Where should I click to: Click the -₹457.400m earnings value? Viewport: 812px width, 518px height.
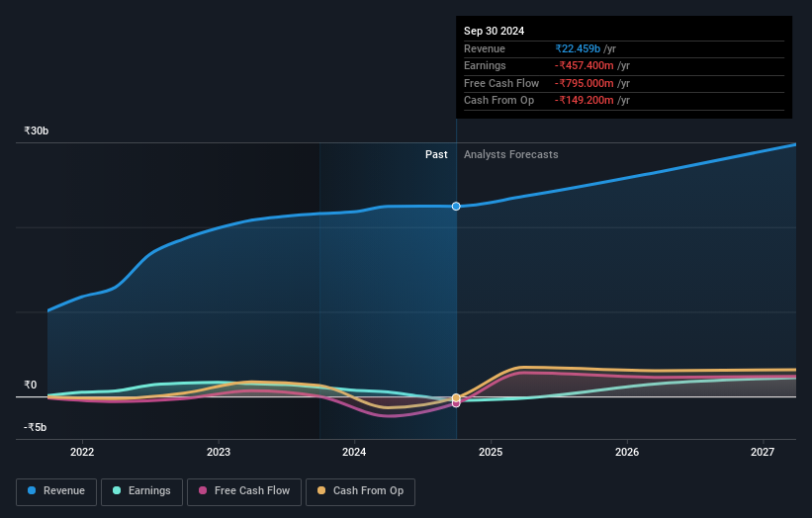click(585, 65)
